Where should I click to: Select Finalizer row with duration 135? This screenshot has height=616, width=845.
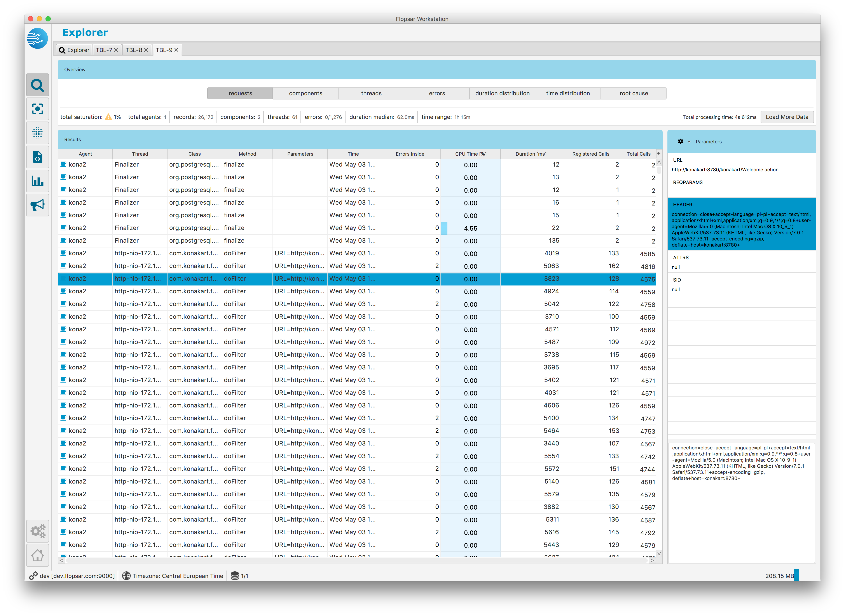coord(357,241)
